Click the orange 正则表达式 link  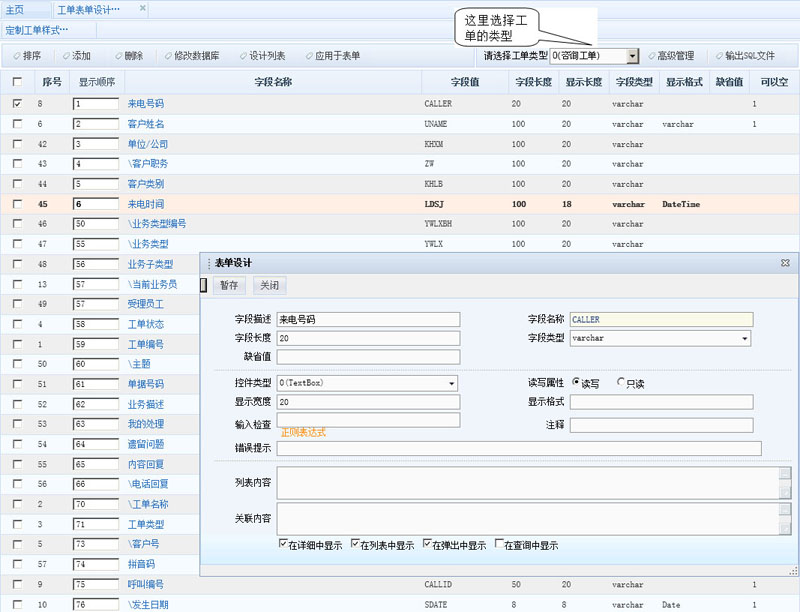click(x=303, y=432)
